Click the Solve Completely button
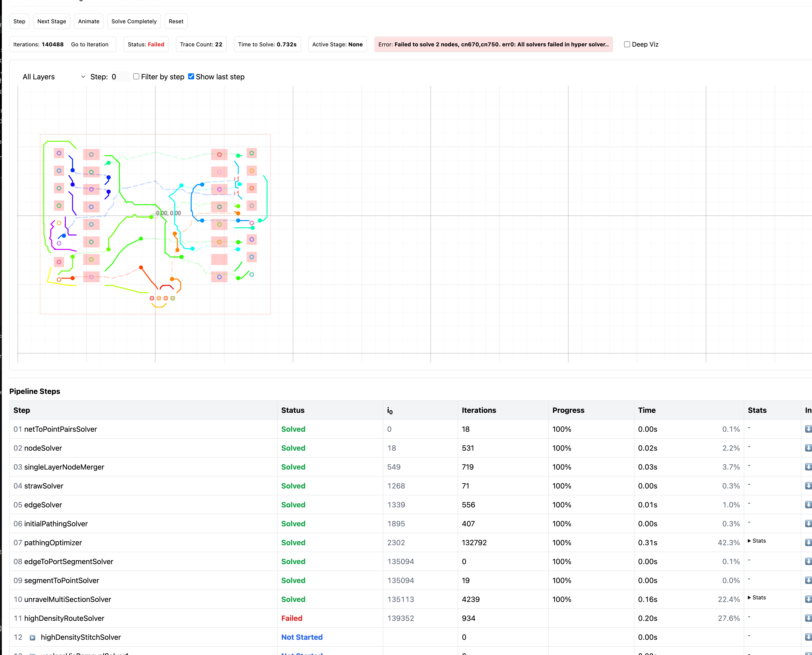This screenshot has width=812, height=655. click(134, 21)
